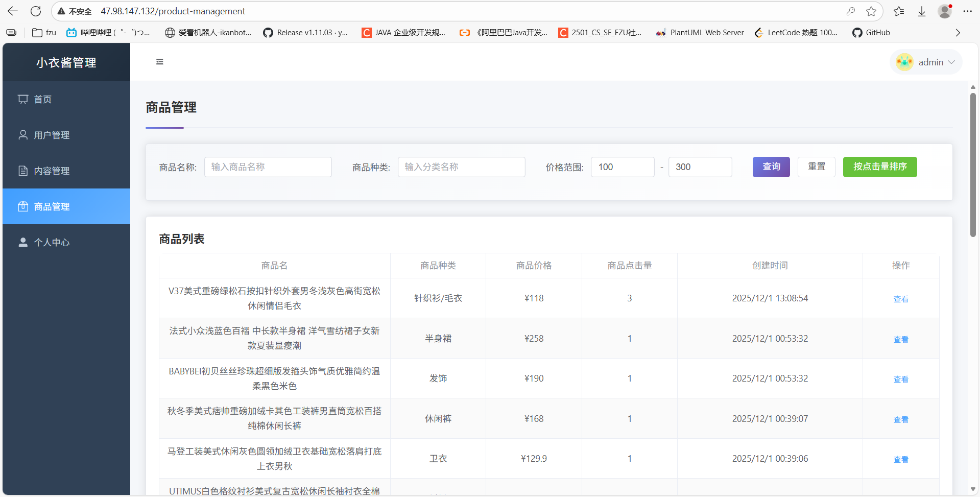Click the 商品价格 column header
This screenshot has height=497, width=980.
pos(534,266)
